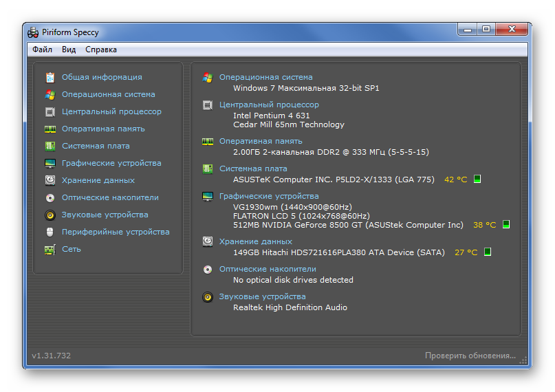555x392 pixels.
Task: Click the Проверить обновления link
Action: point(470,356)
